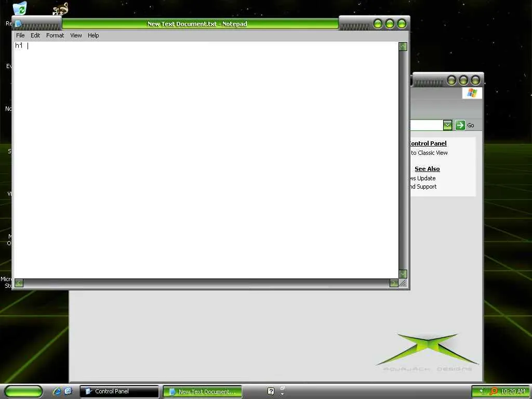The height and width of the screenshot is (399, 532).
Task: Switch to the New Text Document taskbar button
Action: pyautogui.click(x=203, y=392)
